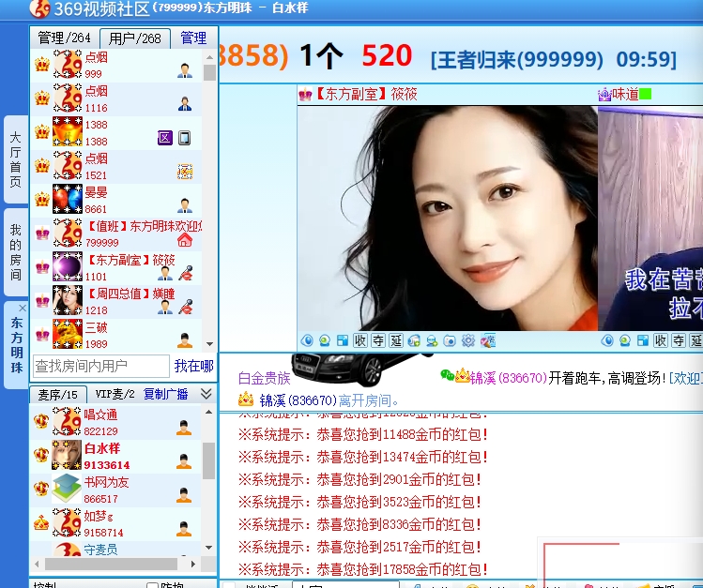Screen dimensions: 703x588
Task: Click the 我在哪 link
Action: [193, 366]
